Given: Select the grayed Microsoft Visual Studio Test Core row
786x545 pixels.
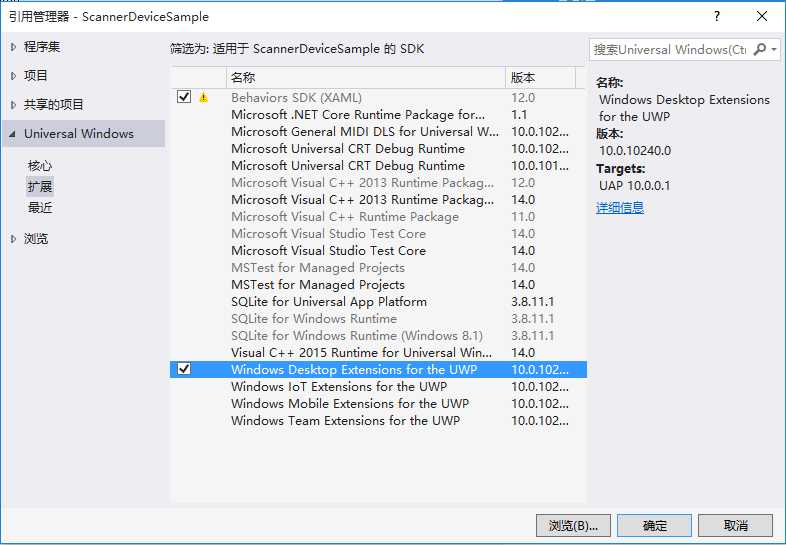Looking at the screenshot, I should click(378, 234).
